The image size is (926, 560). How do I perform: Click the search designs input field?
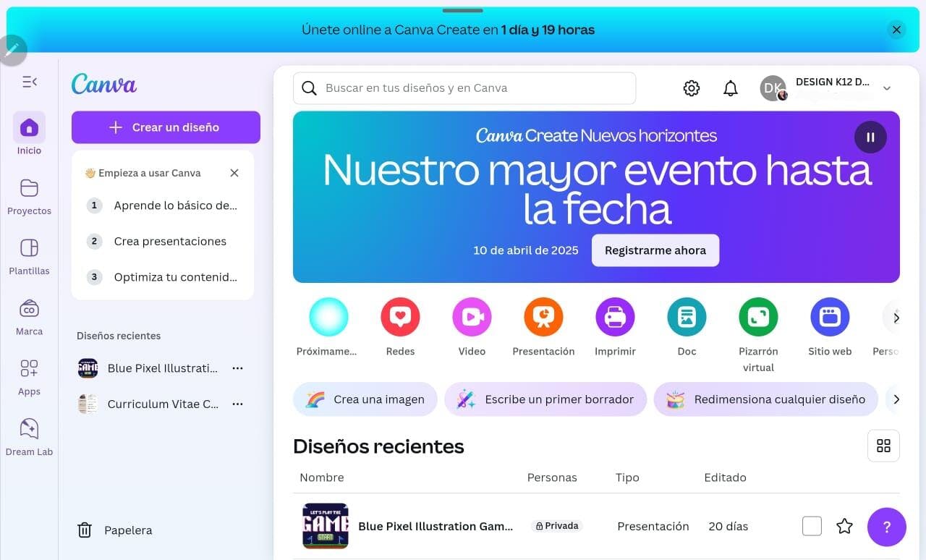pos(474,88)
